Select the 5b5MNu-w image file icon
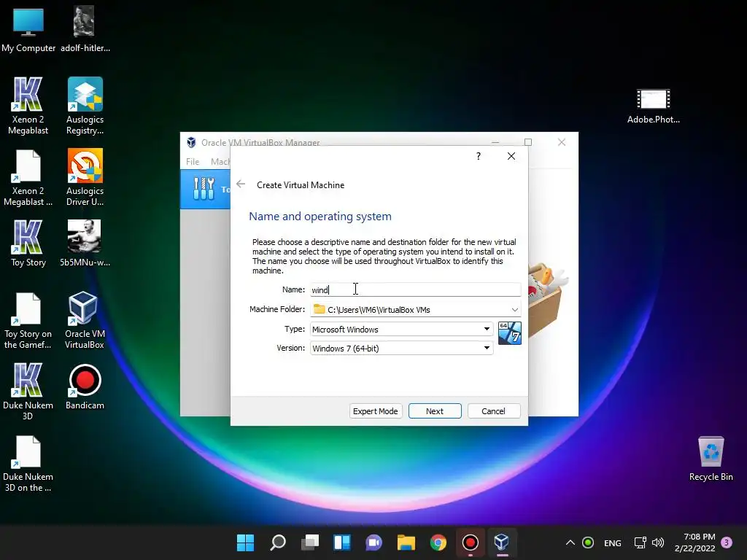 [85, 244]
